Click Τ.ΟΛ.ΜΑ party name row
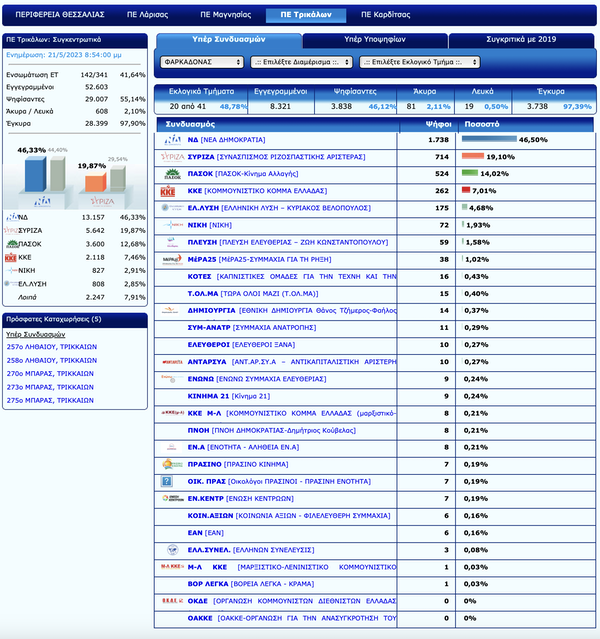 tap(253, 293)
